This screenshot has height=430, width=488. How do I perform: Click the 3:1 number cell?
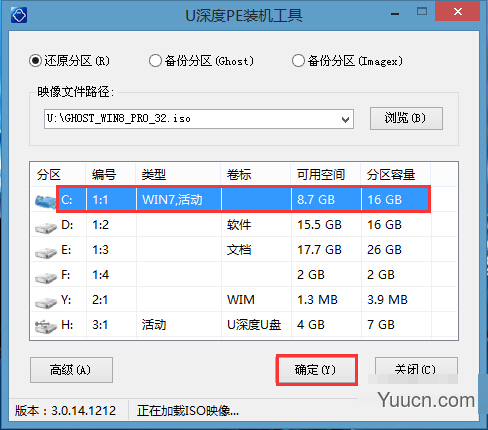100,325
